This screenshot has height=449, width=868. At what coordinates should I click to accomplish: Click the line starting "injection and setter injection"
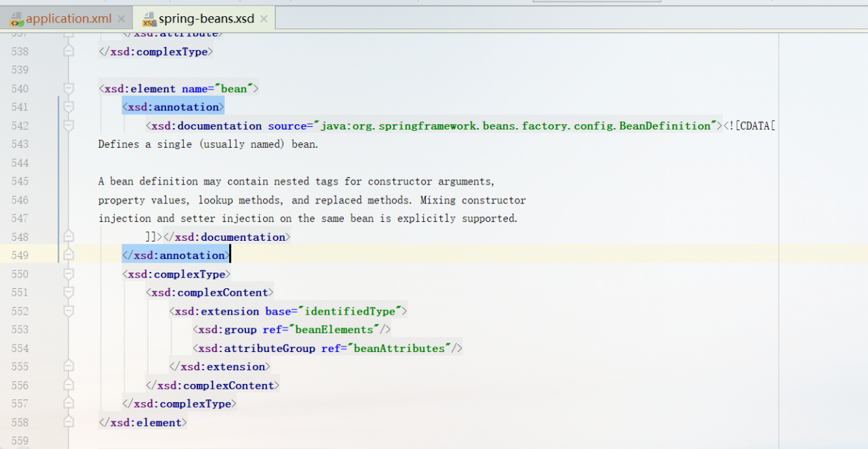tap(308, 218)
